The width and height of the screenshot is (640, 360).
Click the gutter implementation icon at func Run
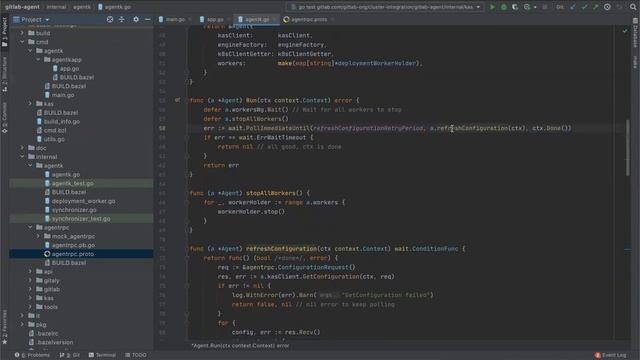(x=177, y=100)
